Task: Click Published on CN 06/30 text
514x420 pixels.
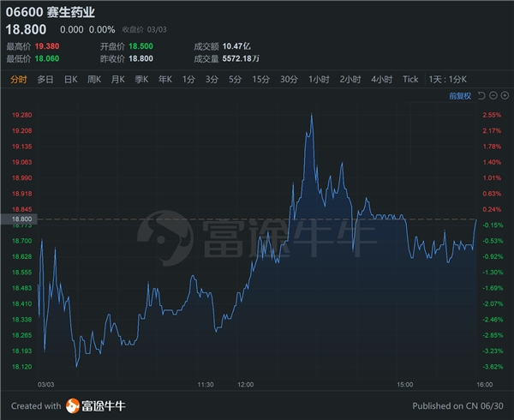Action: pos(457,406)
